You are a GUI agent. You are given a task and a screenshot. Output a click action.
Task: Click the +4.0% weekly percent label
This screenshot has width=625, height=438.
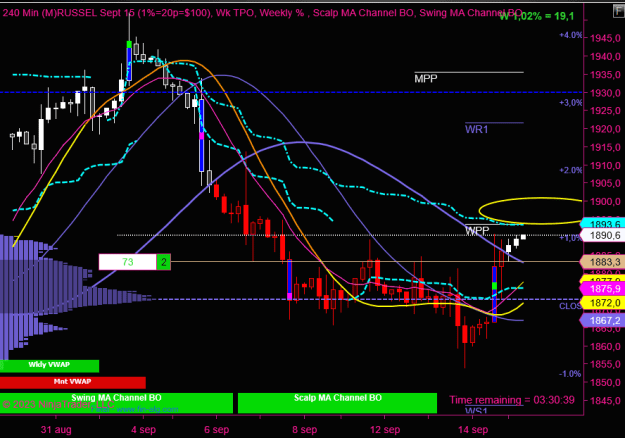(x=570, y=35)
